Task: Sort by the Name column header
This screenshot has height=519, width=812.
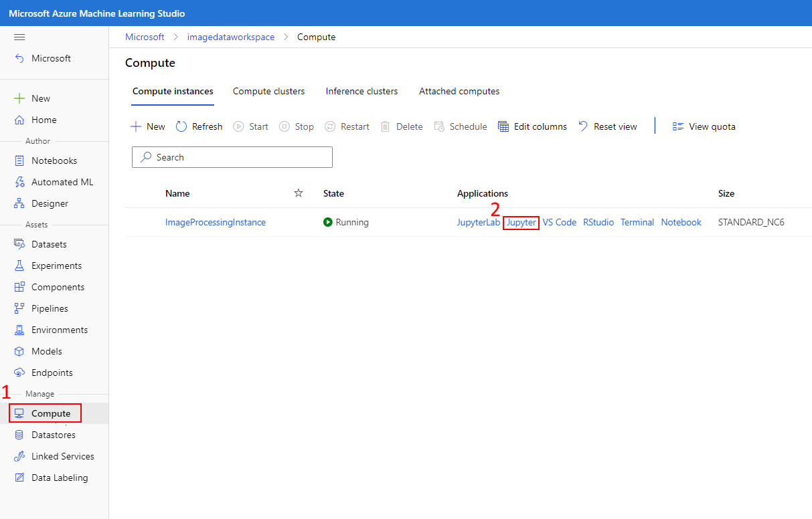Action: tap(177, 193)
